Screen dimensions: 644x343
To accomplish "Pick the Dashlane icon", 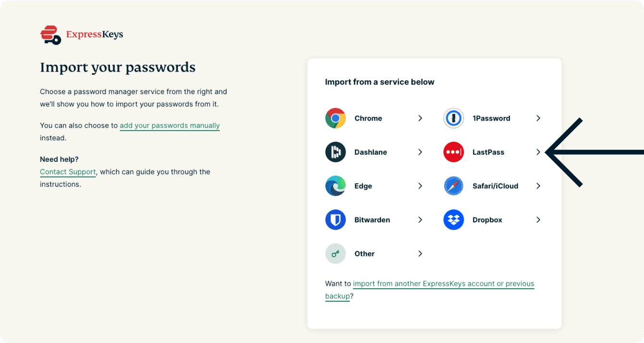I will click(335, 152).
